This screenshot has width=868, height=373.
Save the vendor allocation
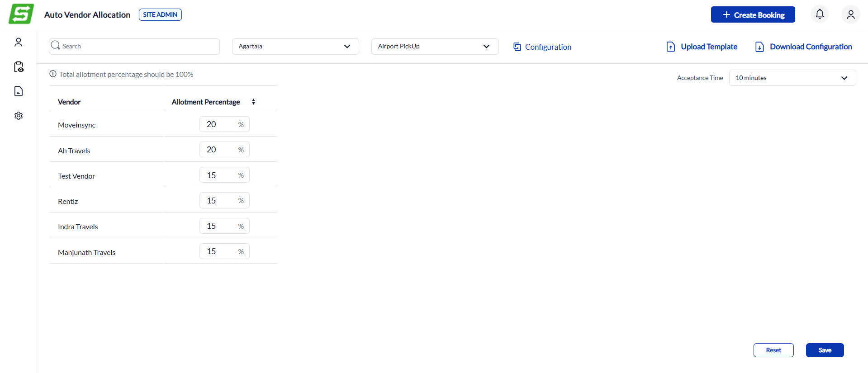(x=825, y=350)
